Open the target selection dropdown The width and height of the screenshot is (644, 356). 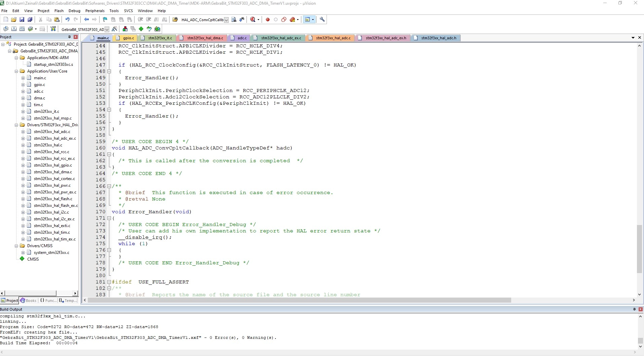[107, 29]
